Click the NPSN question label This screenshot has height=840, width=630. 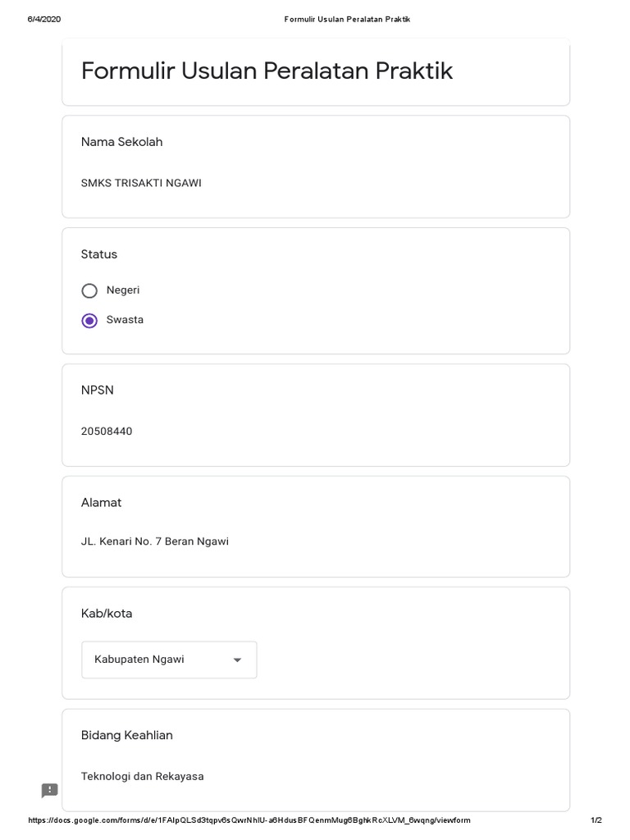98,390
